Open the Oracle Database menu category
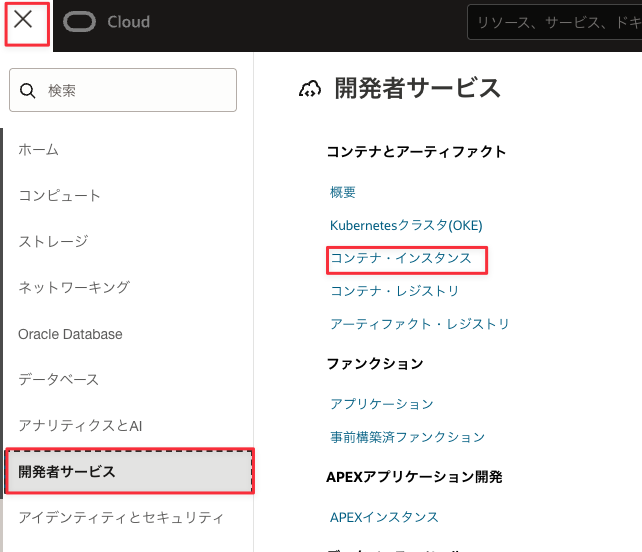Image resolution: width=642 pixels, height=552 pixels. click(70, 334)
